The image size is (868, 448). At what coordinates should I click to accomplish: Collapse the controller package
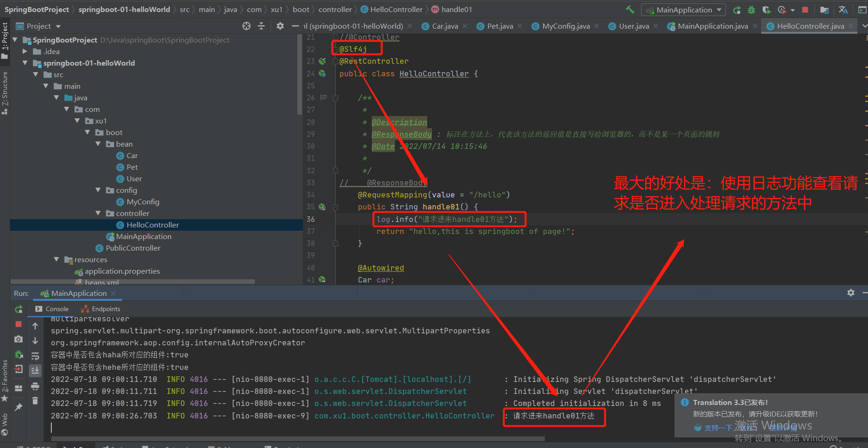pyautogui.click(x=98, y=213)
